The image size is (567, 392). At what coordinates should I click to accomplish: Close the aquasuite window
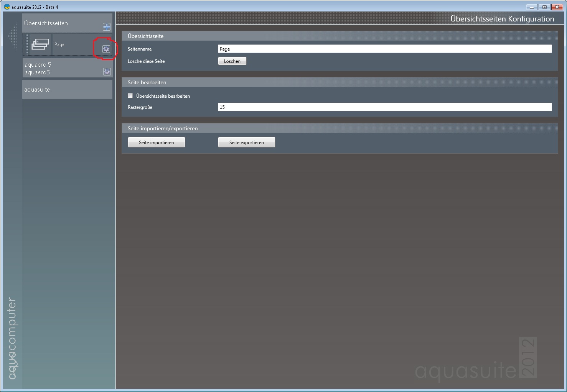(557, 7)
